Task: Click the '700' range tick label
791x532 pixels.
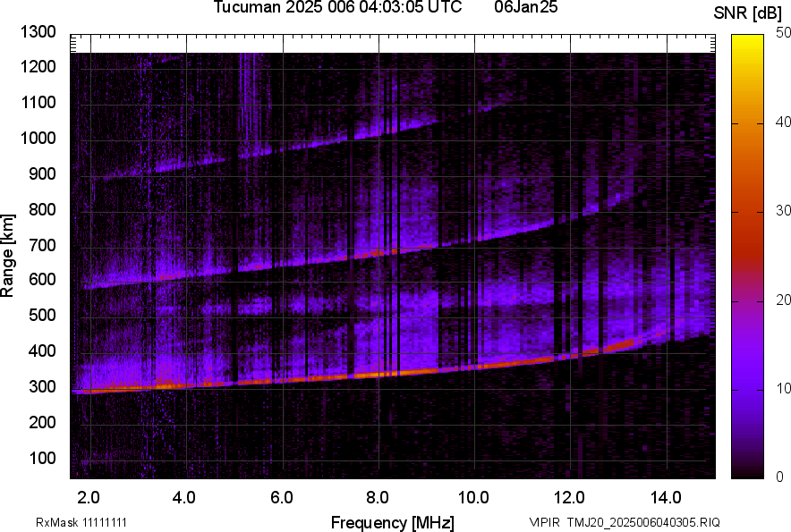Action: click(x=42, y=245)
